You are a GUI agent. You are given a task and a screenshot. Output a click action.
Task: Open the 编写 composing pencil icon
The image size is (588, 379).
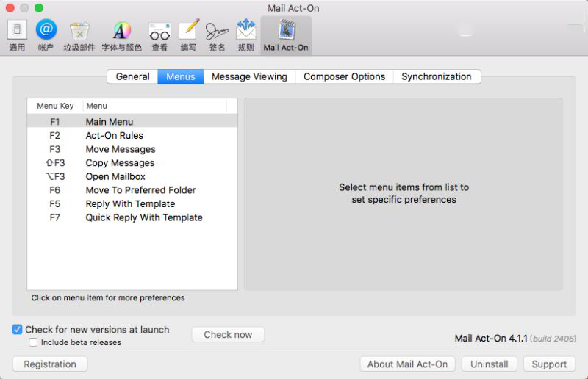188,35
